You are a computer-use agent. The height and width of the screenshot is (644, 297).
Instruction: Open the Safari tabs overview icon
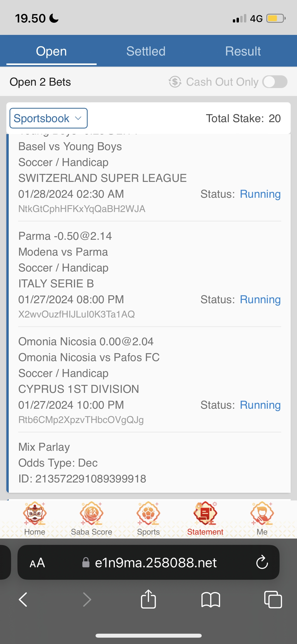pyautogui.click(x=273, y=599)
